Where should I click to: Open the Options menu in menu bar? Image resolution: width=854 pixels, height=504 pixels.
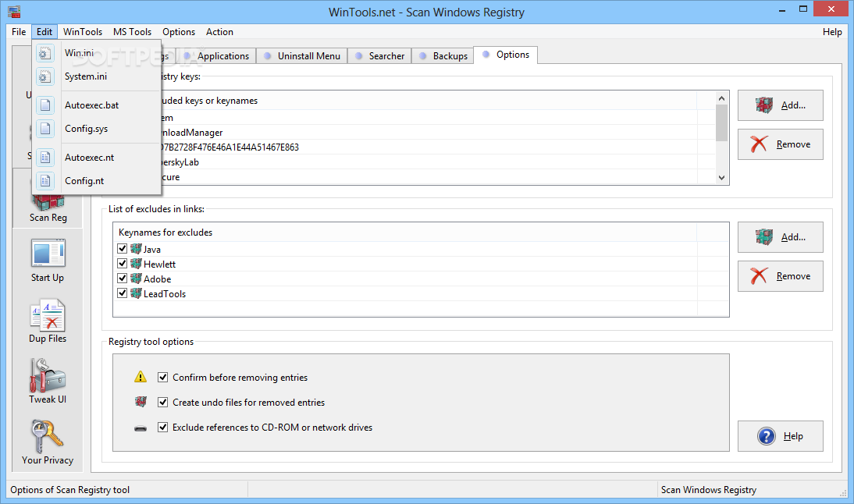179,31
